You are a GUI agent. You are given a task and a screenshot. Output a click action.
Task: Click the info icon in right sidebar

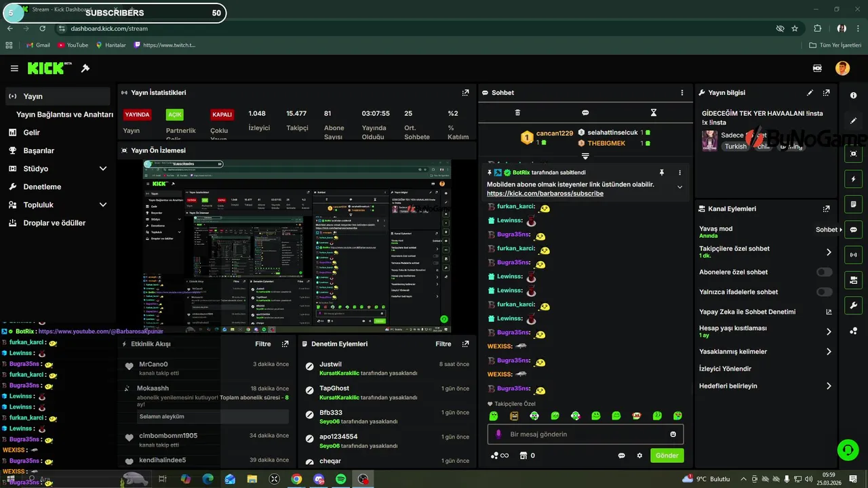pos(853,96)
